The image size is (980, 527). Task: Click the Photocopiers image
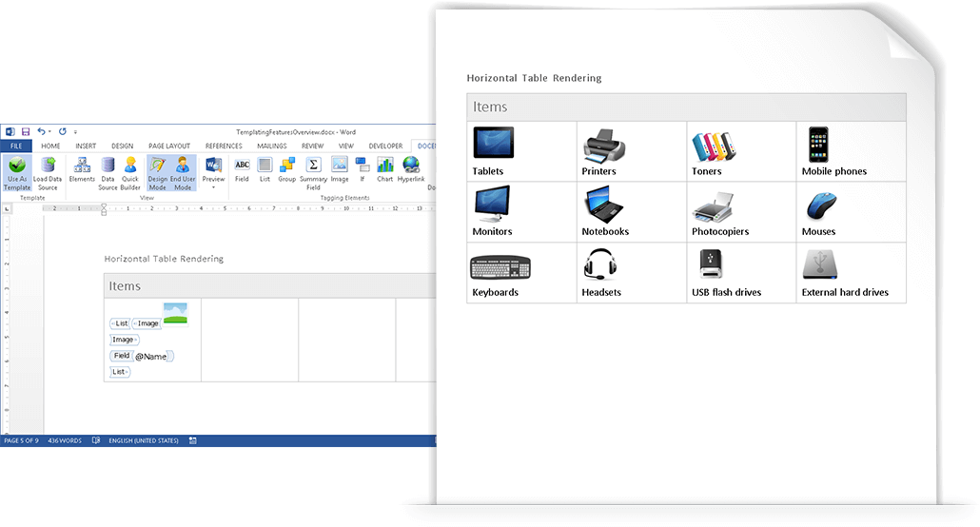point(713,207)
